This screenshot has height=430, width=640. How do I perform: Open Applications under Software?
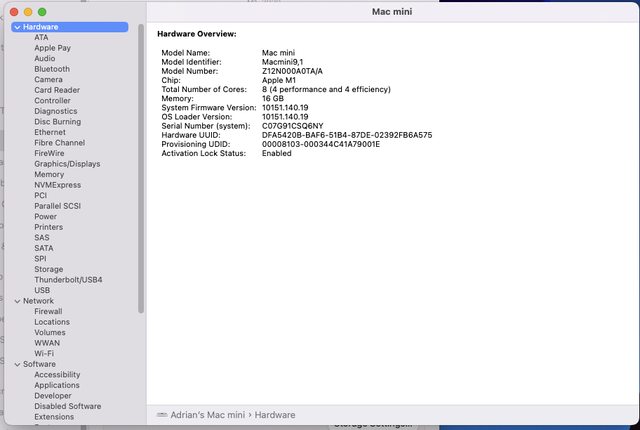(x=56, y=385)
